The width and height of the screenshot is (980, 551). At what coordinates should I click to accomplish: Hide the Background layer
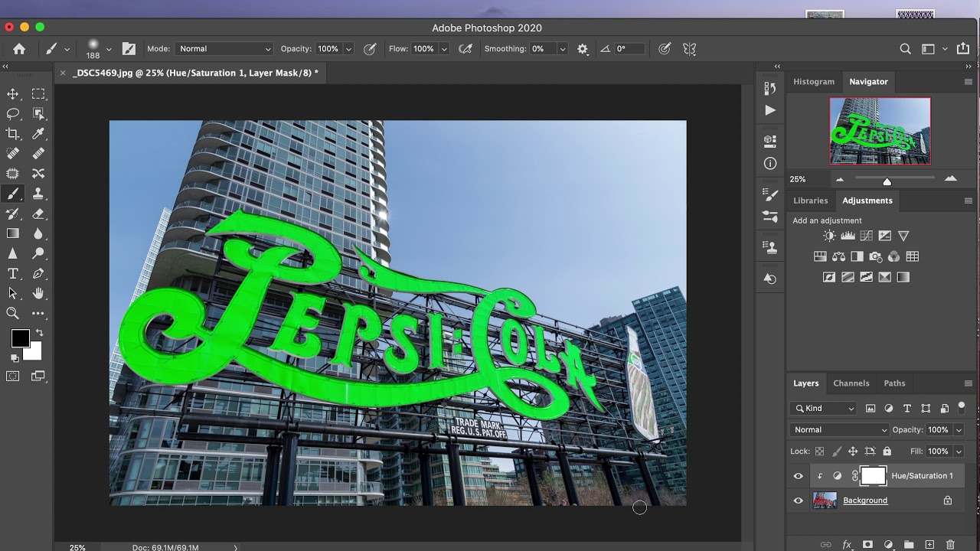click(799, 500)
